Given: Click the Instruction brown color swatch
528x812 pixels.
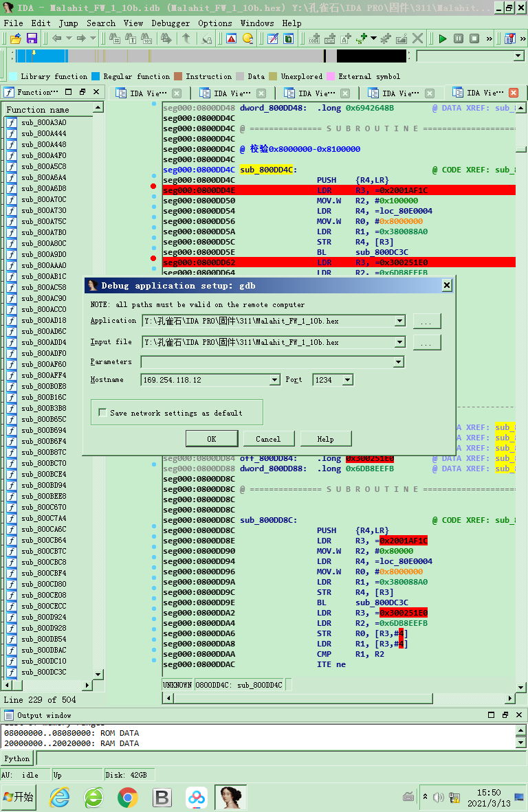Looking at the screenshot, I should [x=178, y=77].
